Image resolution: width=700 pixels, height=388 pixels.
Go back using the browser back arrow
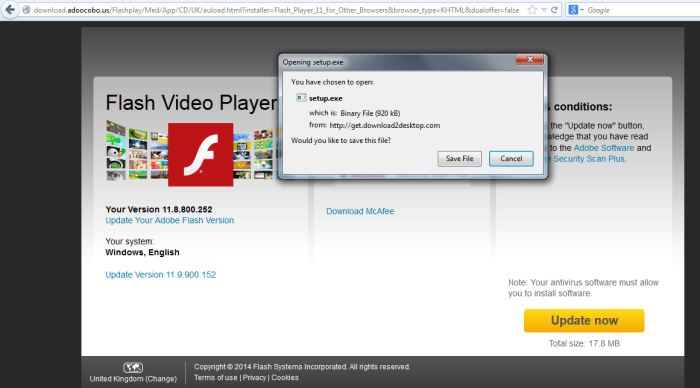tap(9, 9)
